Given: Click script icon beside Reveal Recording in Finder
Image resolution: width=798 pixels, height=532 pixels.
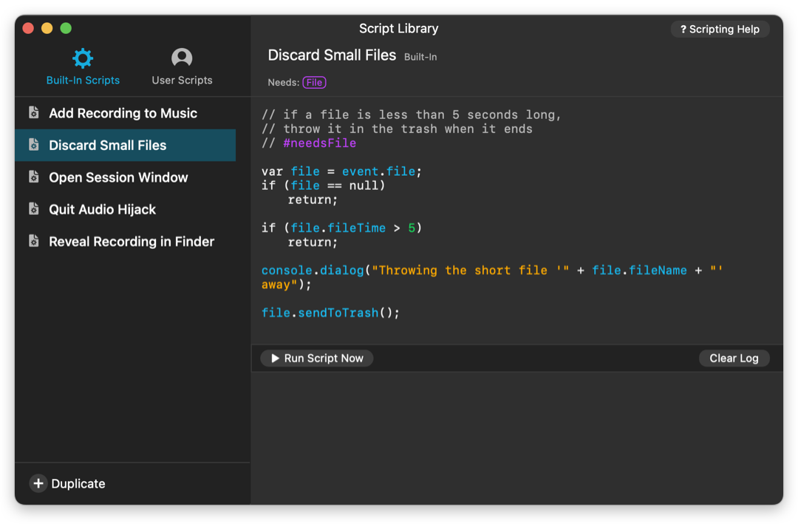Looking at the screenshot, I should pyautogui.click(x=33, y=241).
